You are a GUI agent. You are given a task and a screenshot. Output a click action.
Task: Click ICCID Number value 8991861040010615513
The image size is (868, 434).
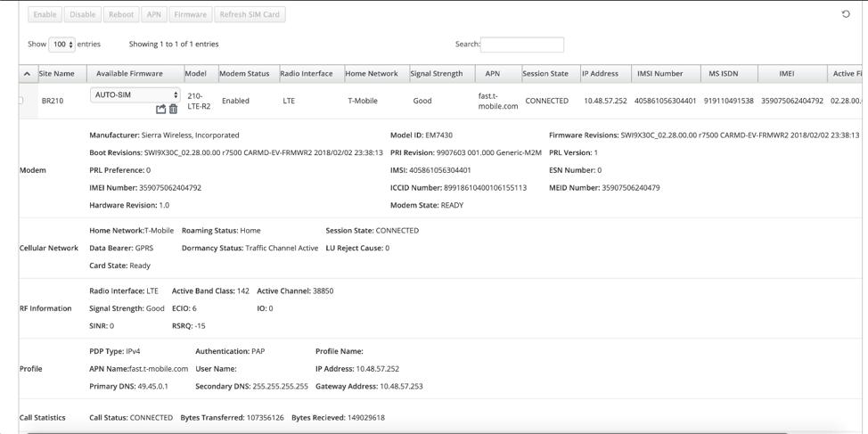[486, 188]
